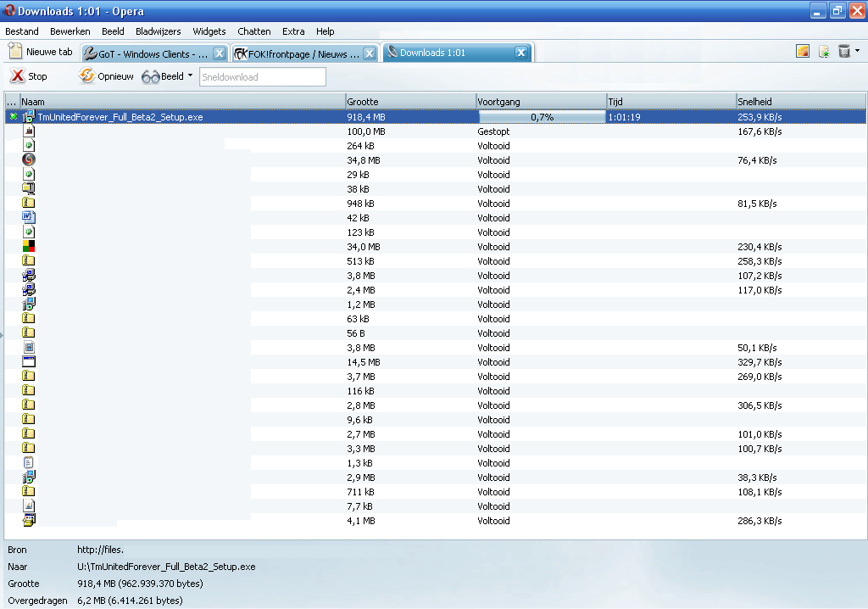Open the Beeld view dropdown

(x=167, y=76)
